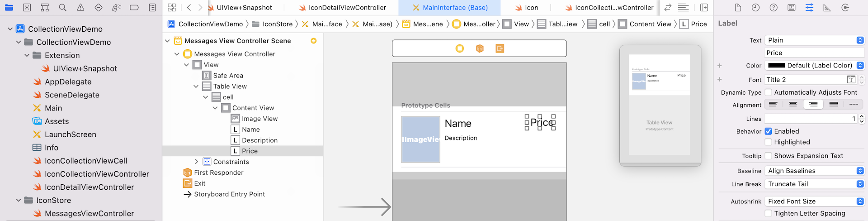Open the Quick Help inspector
Image resolution: width=868 pixels, height=221 pixels.
click(774, 8)
